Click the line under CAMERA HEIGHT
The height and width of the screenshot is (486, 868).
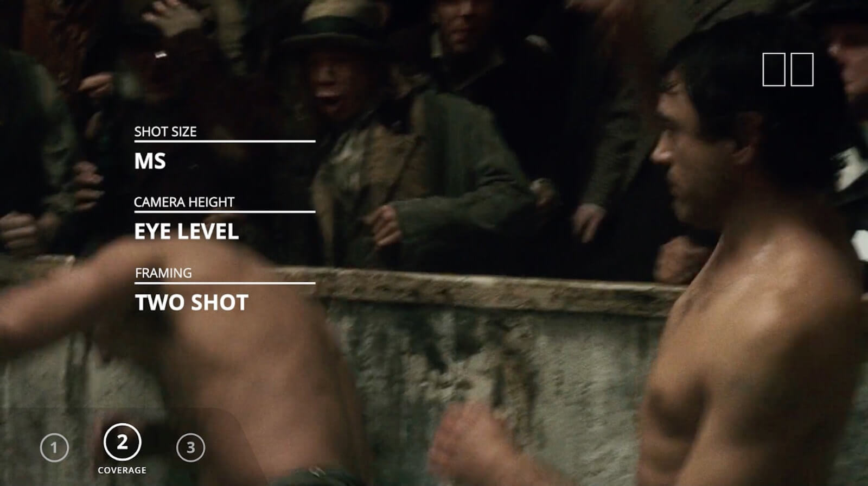point(225,212)
